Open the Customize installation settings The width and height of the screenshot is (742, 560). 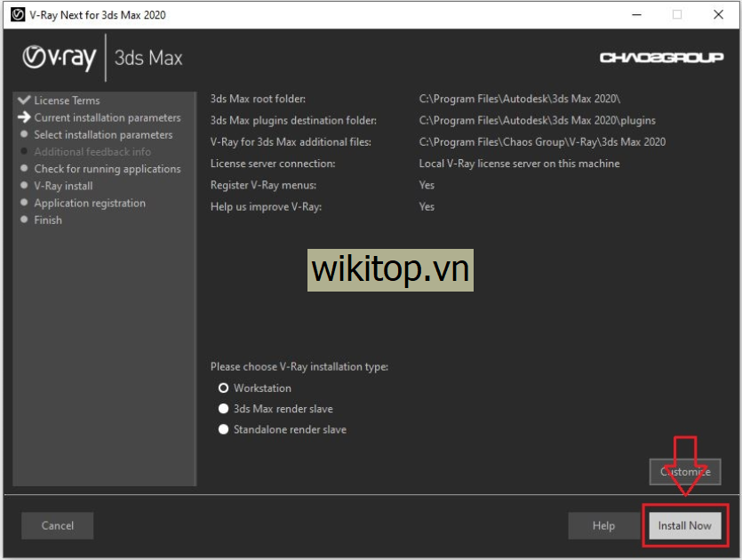click(x=684, y=472)
